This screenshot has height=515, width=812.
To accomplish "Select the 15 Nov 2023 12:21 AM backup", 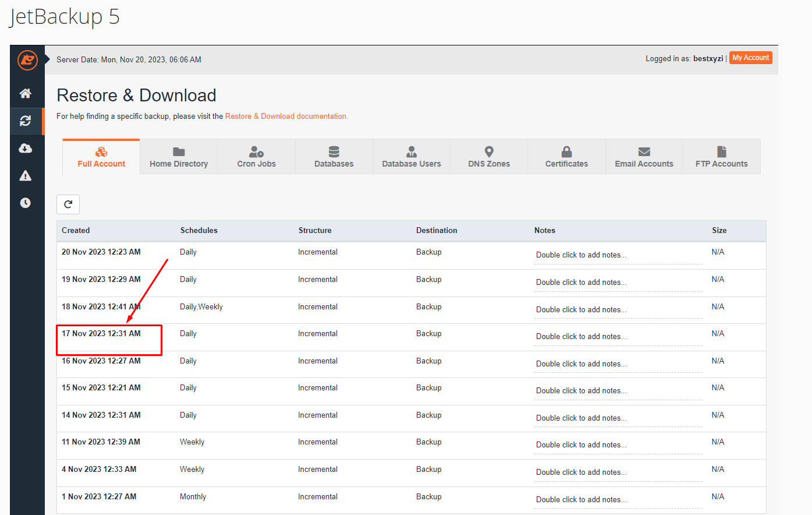I will tap(101, 387).
